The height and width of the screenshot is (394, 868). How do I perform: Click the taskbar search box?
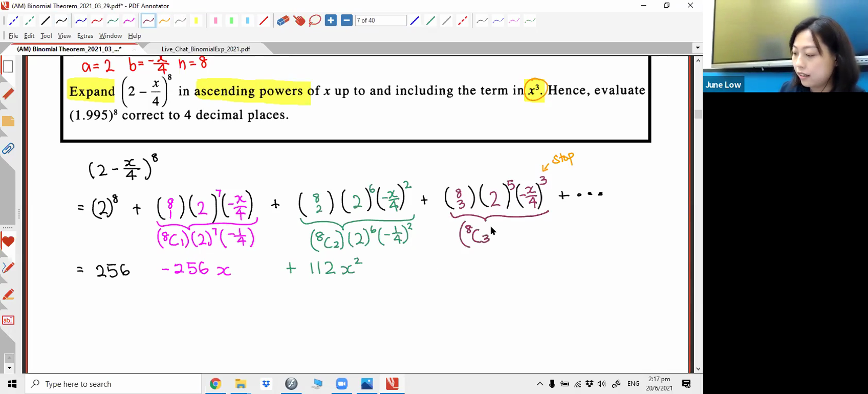click(114, 384)
